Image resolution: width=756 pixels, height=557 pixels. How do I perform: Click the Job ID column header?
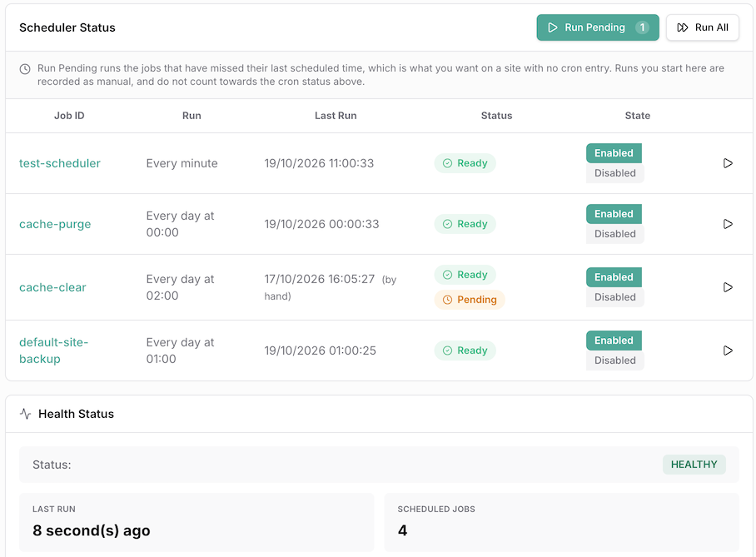(69, 116)
